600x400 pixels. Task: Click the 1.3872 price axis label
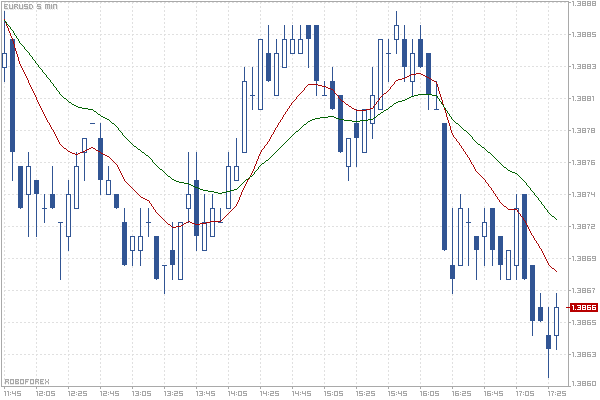(584, 227)
